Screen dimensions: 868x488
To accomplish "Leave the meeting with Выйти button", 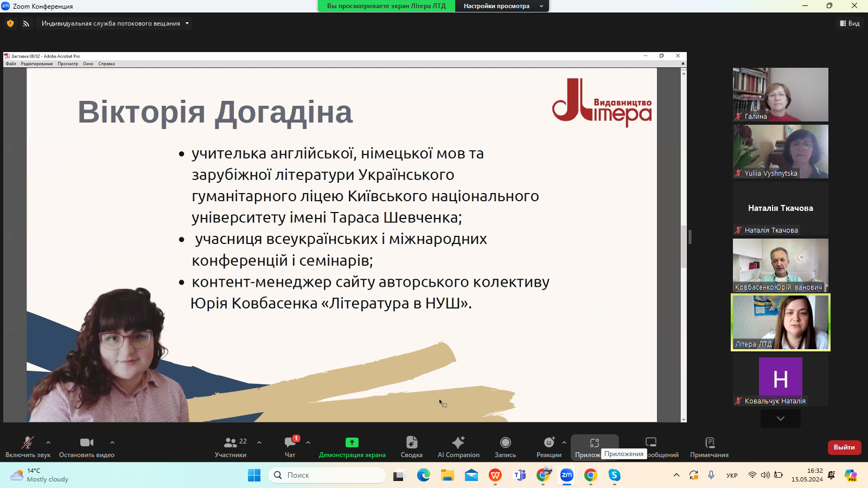I will (844, 447).
